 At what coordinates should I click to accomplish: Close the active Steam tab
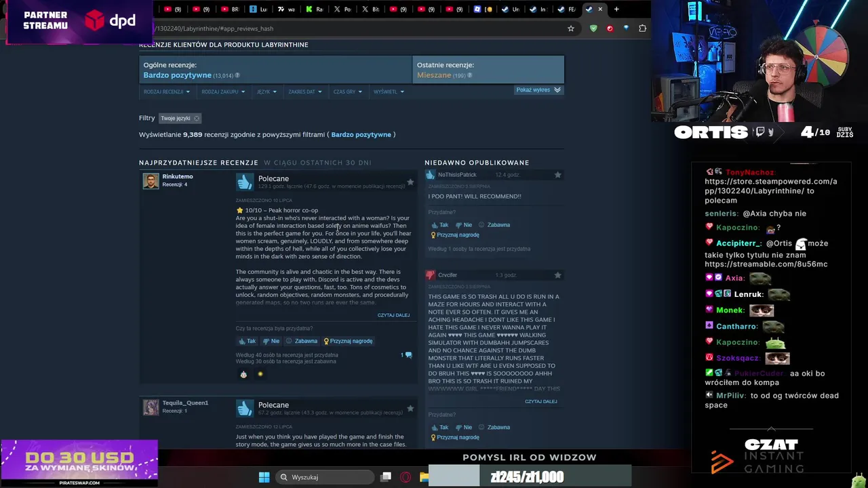pyautogui.click(x=600, y=9)
